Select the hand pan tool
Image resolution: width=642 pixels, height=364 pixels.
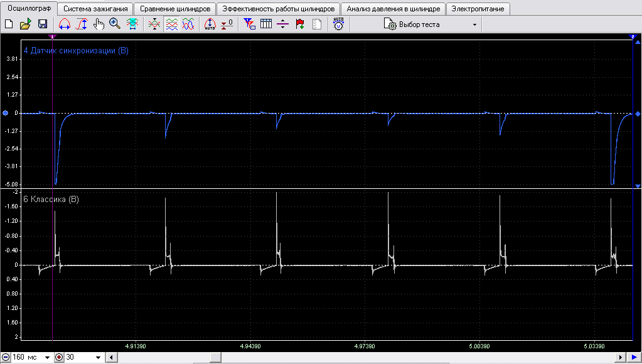click(99, 24)
